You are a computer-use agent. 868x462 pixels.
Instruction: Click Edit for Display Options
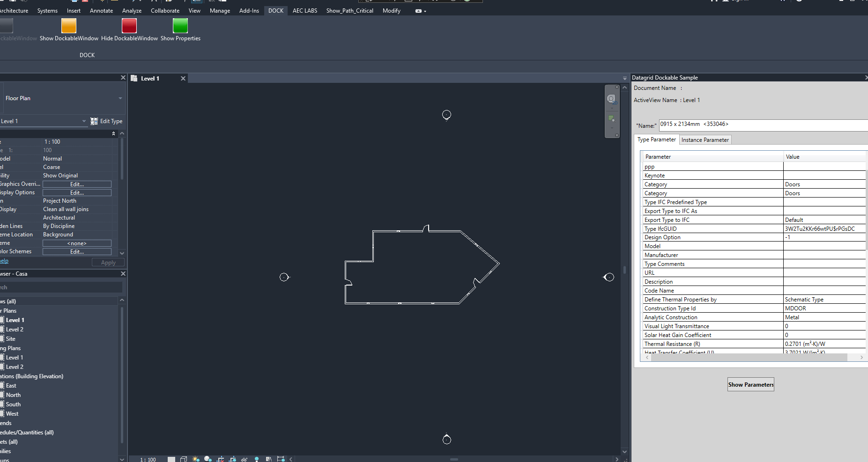(x=77, y=193)
